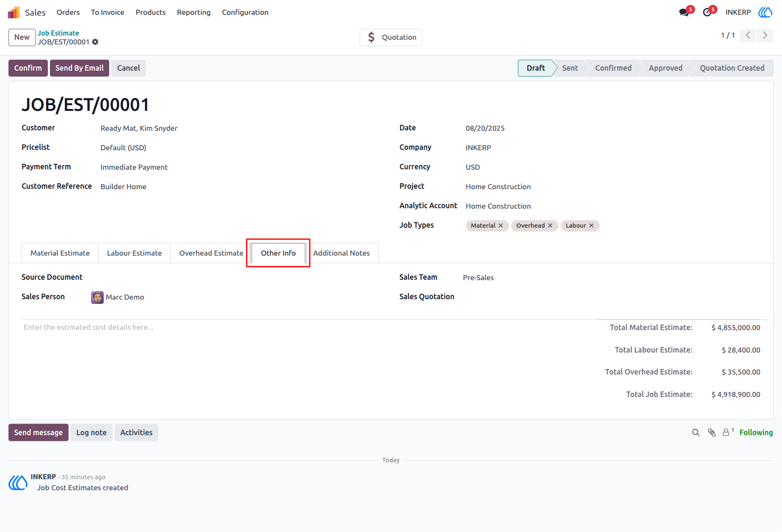Open the conversations chat icon
782x532 pixels.
(x=684, y=12)
